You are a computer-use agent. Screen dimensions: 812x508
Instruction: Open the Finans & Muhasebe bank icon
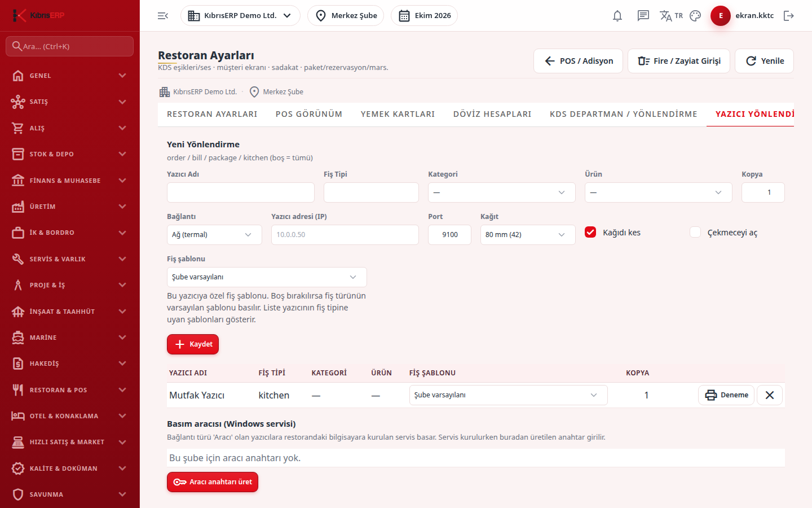18,181
